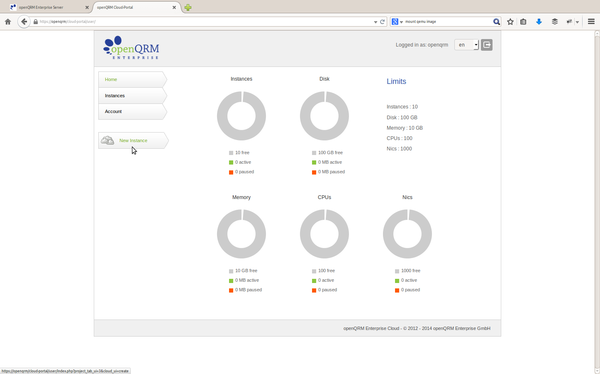
Task: Click the orange '0 MB paused' swatch under Disk
Action: pos(314,172)
